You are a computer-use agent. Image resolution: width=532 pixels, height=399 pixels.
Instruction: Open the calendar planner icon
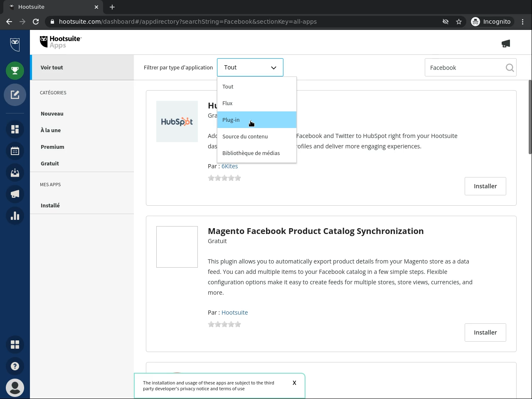[x=15, y=151]
